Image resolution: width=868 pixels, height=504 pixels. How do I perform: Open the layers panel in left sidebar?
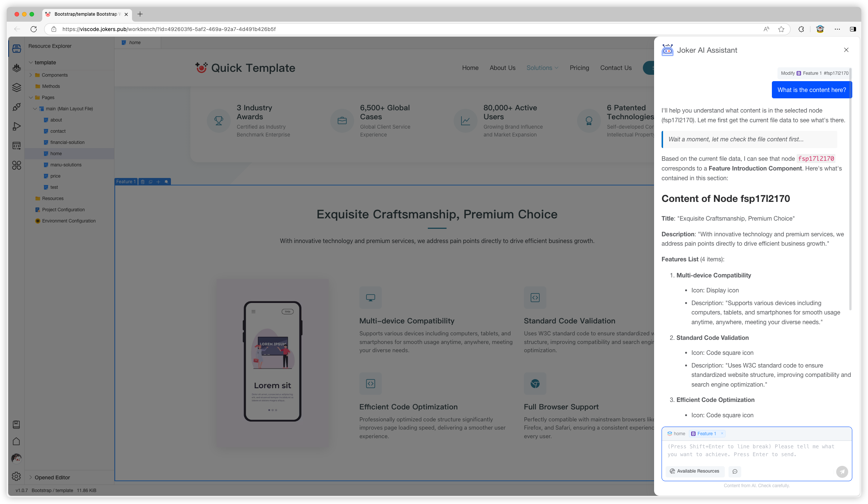tap(16, 87)
